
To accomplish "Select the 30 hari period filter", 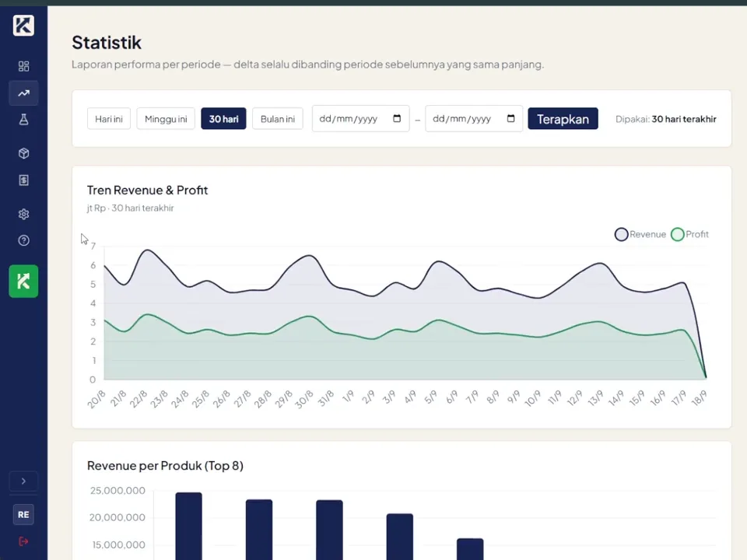I will (223, 118).
